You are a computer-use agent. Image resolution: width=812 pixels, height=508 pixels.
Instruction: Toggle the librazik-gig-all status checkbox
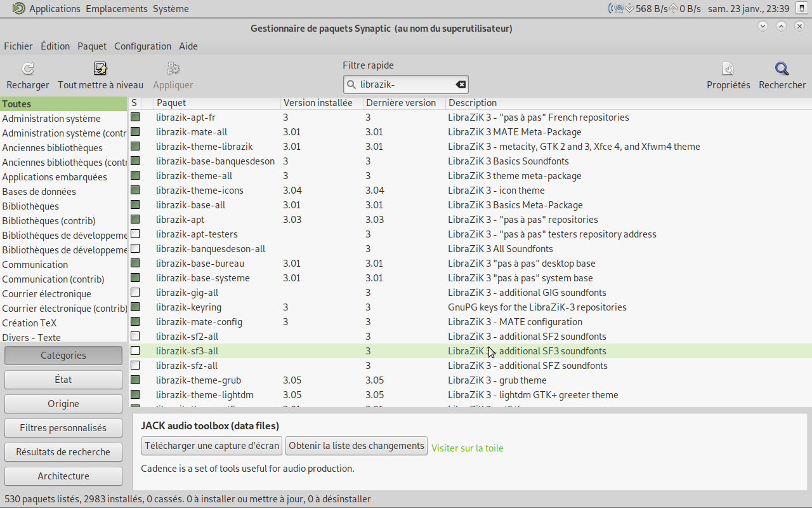point(135,292)
